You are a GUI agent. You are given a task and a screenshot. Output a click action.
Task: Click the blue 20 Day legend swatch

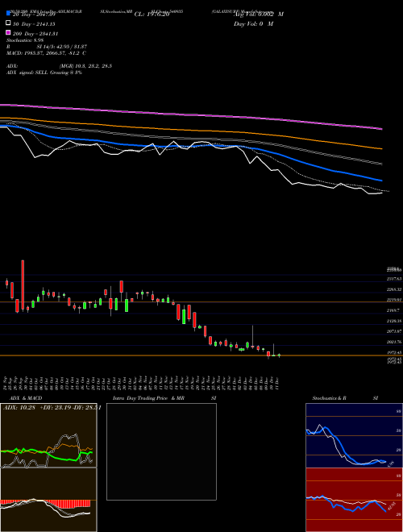(x=8, y=13)
